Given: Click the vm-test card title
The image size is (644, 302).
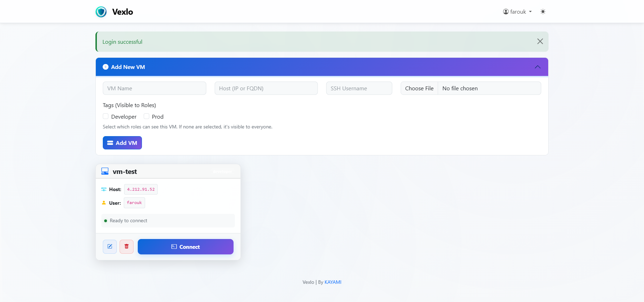Looking at the screenshot, I should (125, 171).
